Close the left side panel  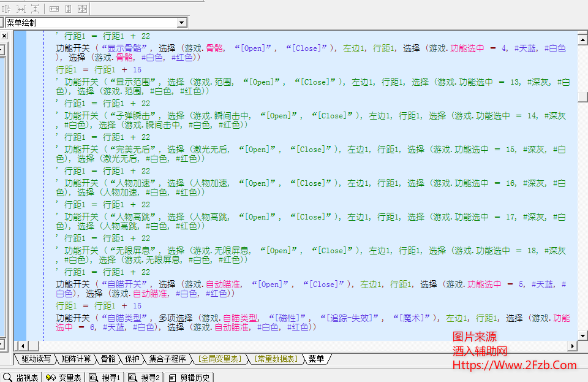click(x=4, y=36)
